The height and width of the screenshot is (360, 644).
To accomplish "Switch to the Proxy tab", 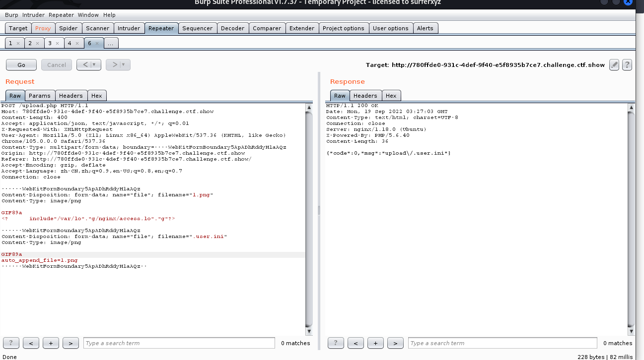I will pyautogui.click(x=43, y=28).
